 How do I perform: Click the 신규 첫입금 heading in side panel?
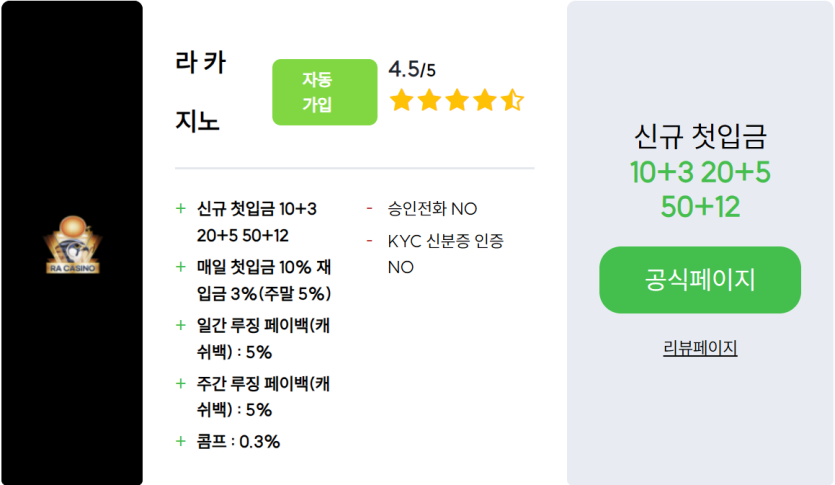tap(700, 137)
